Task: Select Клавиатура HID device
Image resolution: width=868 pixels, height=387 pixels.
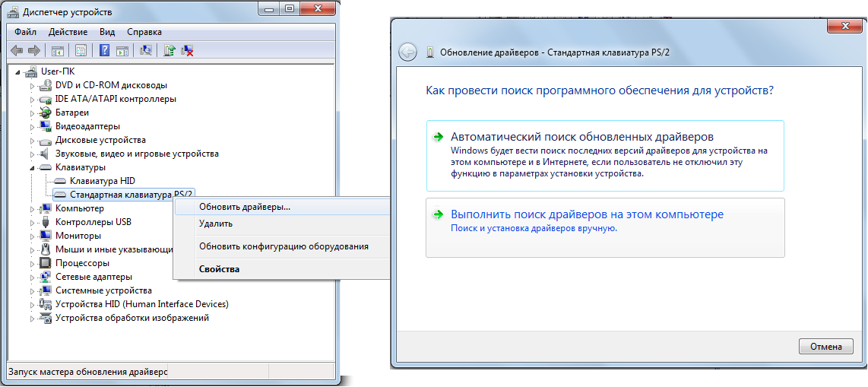Action: [103, 181]
